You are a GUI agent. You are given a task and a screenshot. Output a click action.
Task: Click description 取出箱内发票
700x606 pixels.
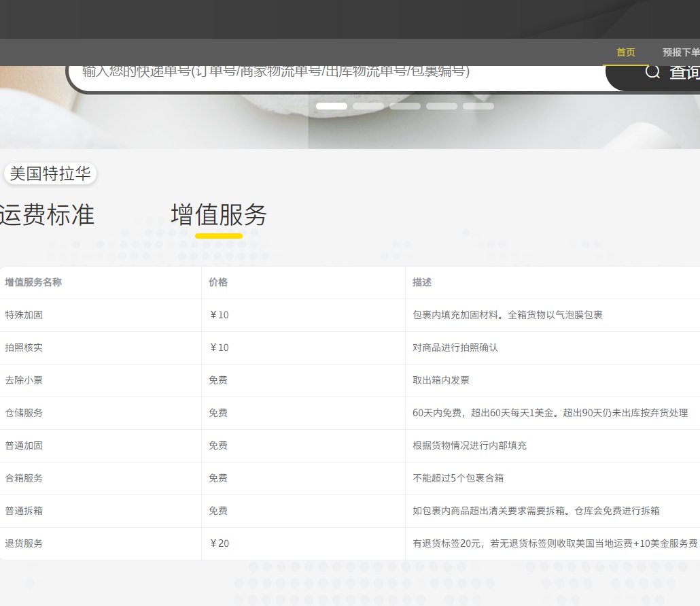[x=441, y=380]
